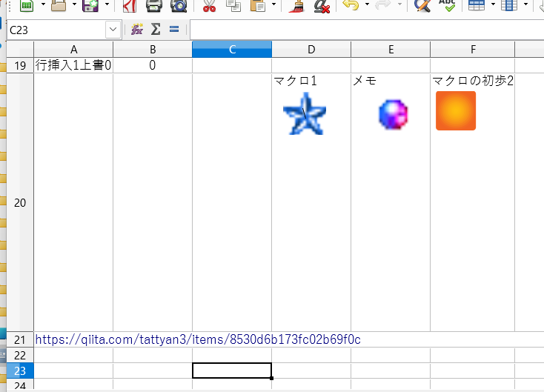Click the メモ text in column E
This screenshot has width=544, height=392.
point(365,81)
